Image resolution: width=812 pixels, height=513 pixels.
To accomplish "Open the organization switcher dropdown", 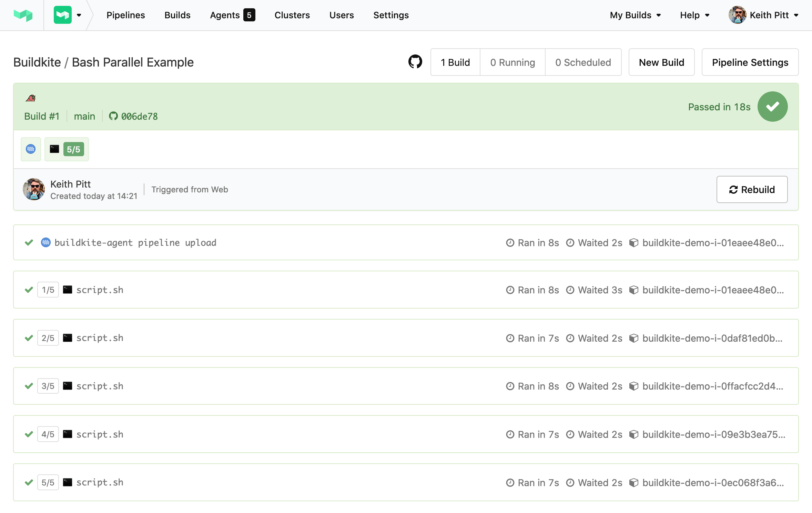I will pyautogui.click(x=68, y=15).
